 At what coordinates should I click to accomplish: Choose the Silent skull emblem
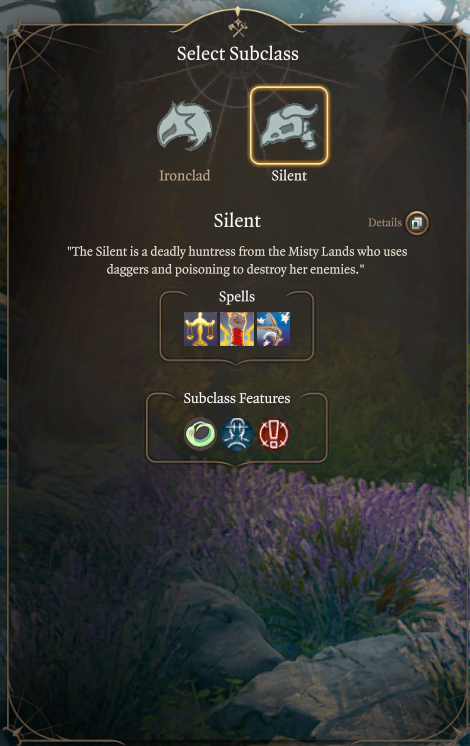[x=289, y=126]
